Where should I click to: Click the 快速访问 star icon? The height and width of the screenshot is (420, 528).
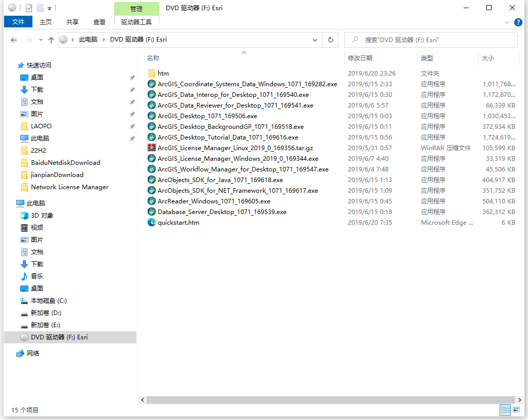click(x=21, y=65)
